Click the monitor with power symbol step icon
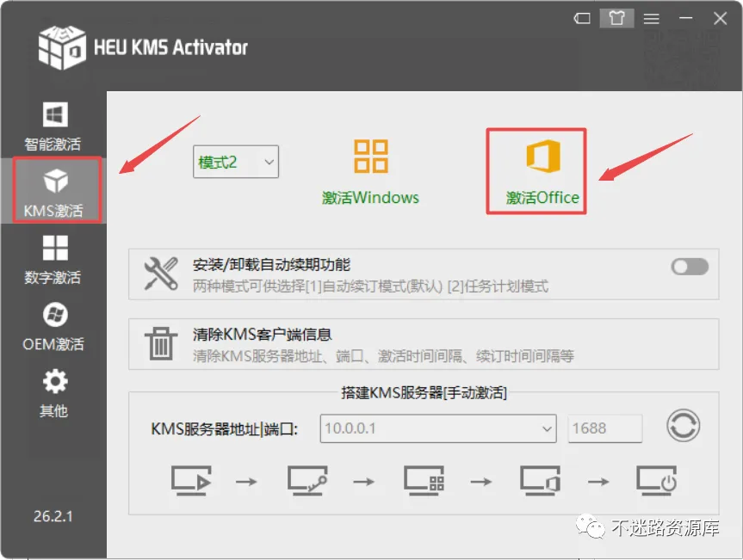The height and width of the screenshot is (560, 743). [656, 481]
